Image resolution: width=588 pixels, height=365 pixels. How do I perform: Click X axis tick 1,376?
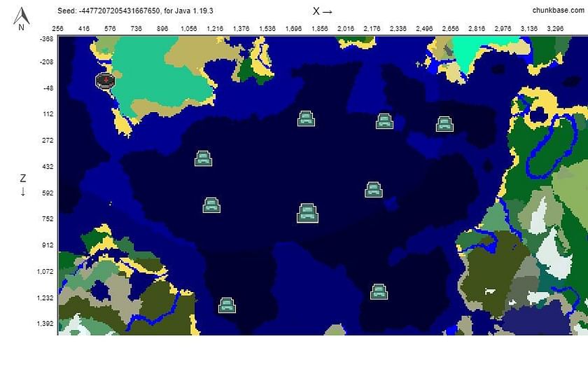click(241, 29)
